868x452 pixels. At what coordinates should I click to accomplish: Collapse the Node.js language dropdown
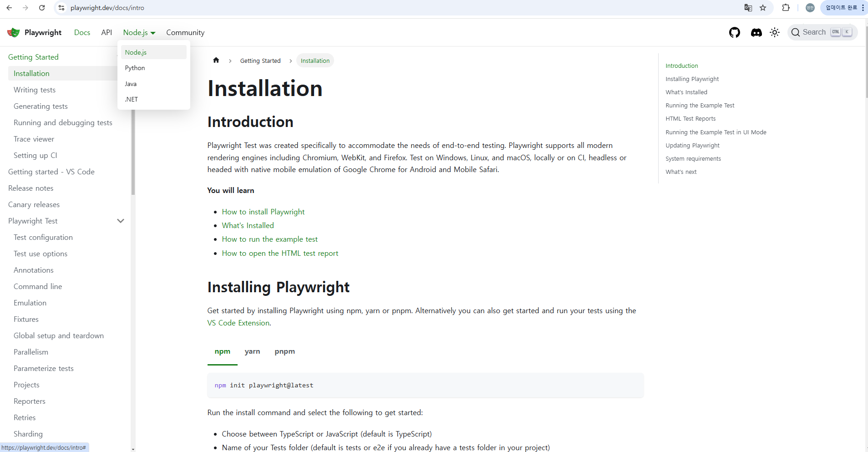[139, 32]
